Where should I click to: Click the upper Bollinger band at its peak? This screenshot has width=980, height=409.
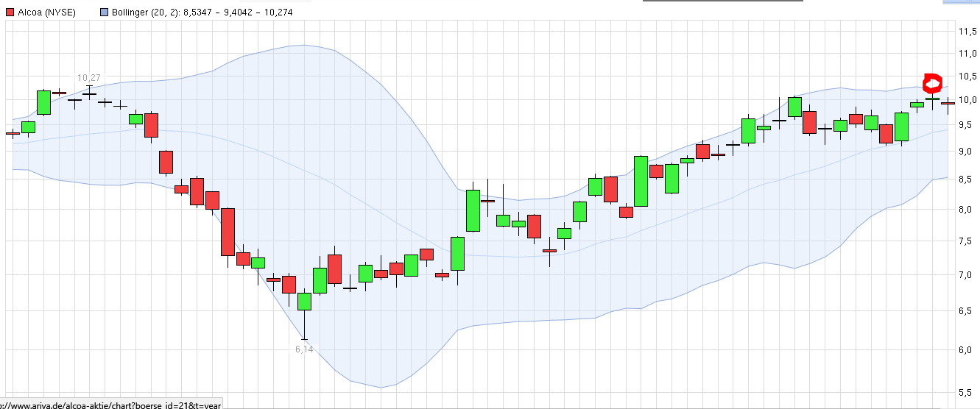click(x=304, y=46)
